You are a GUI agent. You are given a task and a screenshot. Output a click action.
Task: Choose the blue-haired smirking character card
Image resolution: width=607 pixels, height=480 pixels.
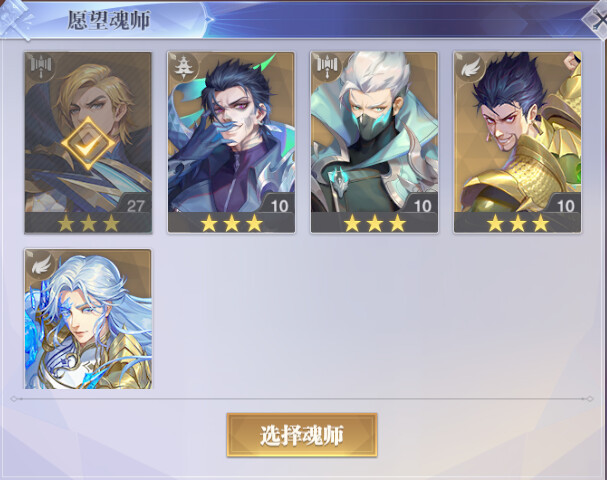click(231, 143)
